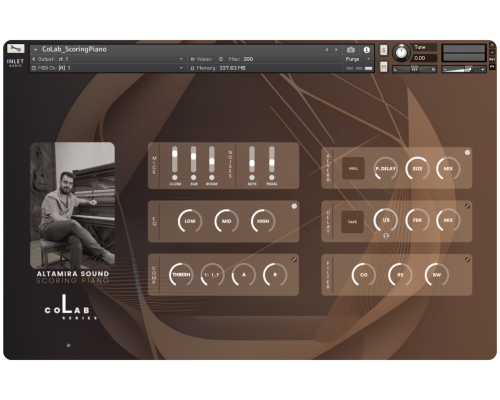
Task: Expand the instrument name dropdown arrow
Action: point(35,49)
